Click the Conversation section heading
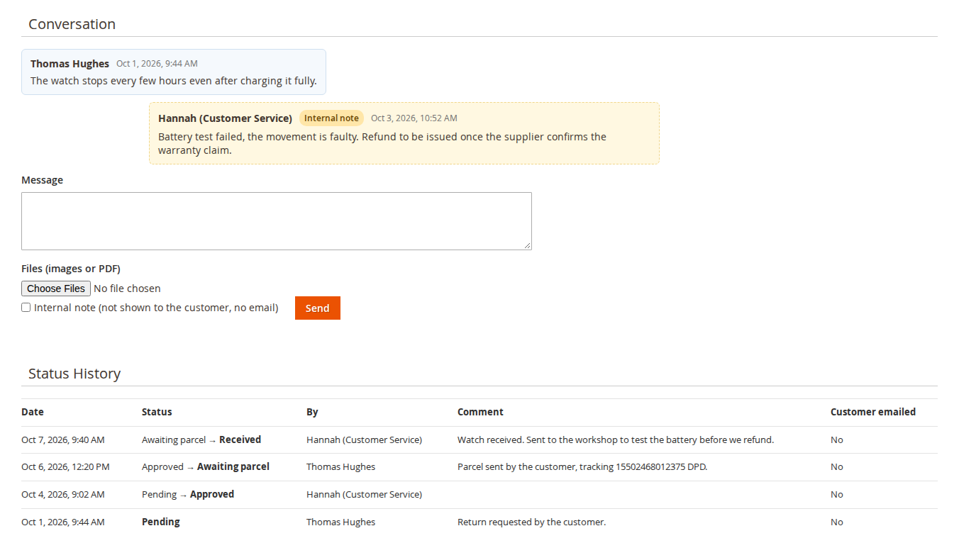The width and height of the screenshot is (959, 560). (72, 24)
